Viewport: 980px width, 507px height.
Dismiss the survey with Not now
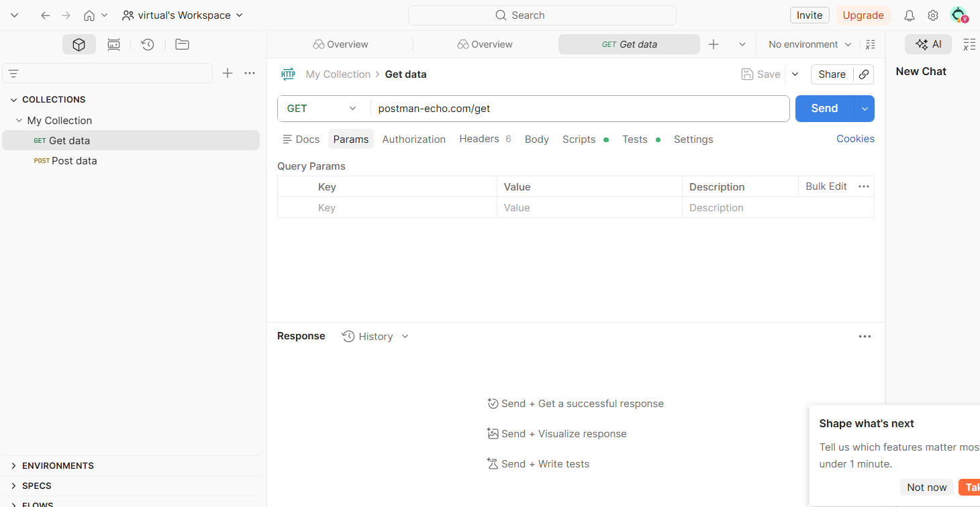click(927, 488)
